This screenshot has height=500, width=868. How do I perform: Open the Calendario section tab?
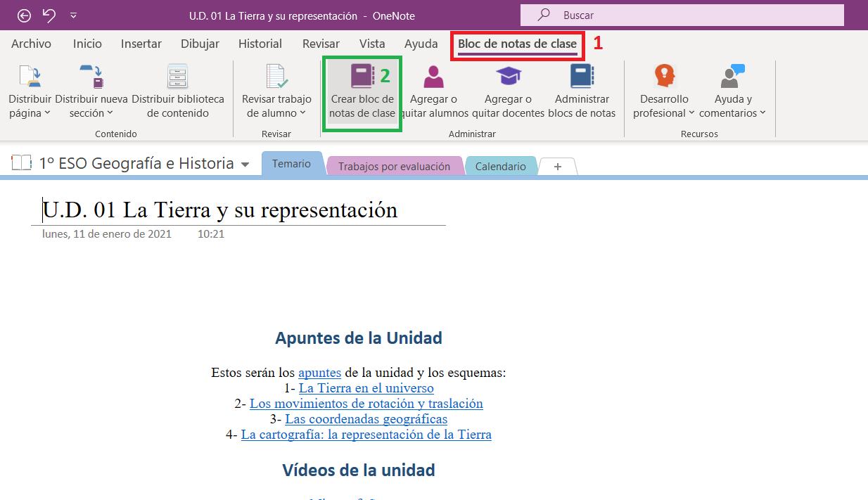coord(501,167)
